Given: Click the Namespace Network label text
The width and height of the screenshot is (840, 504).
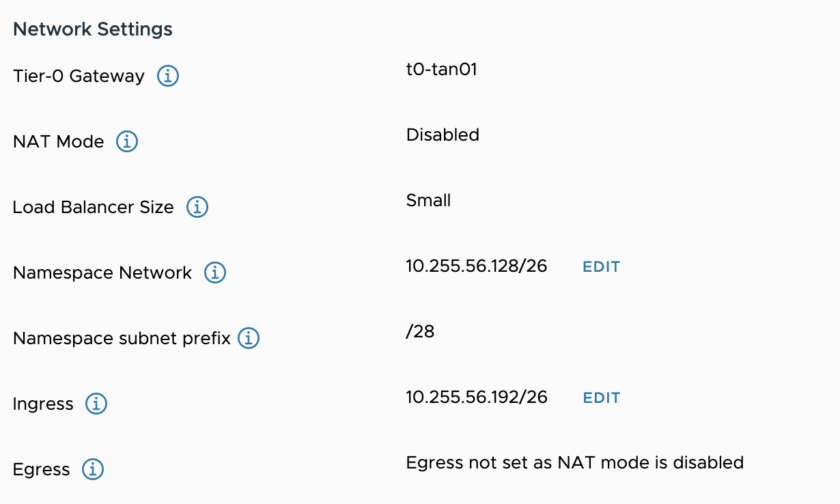Looking at the screenshot, I should [102, 272].
